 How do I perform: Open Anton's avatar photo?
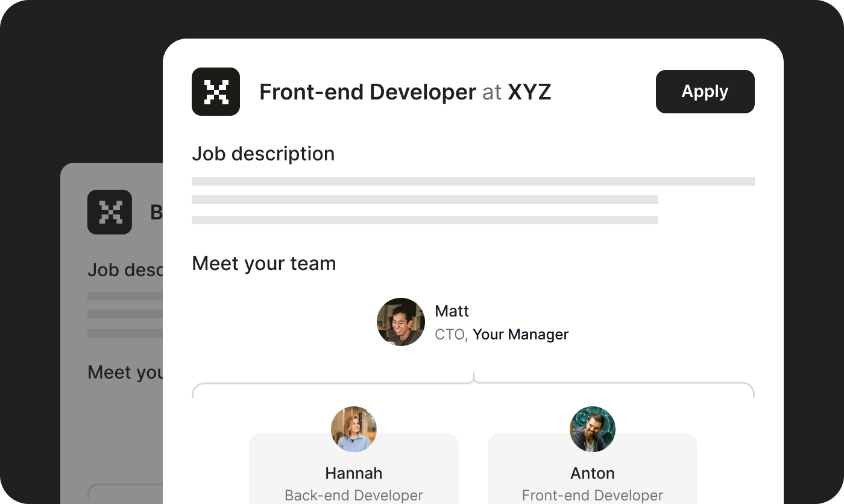tap(593, 429)
